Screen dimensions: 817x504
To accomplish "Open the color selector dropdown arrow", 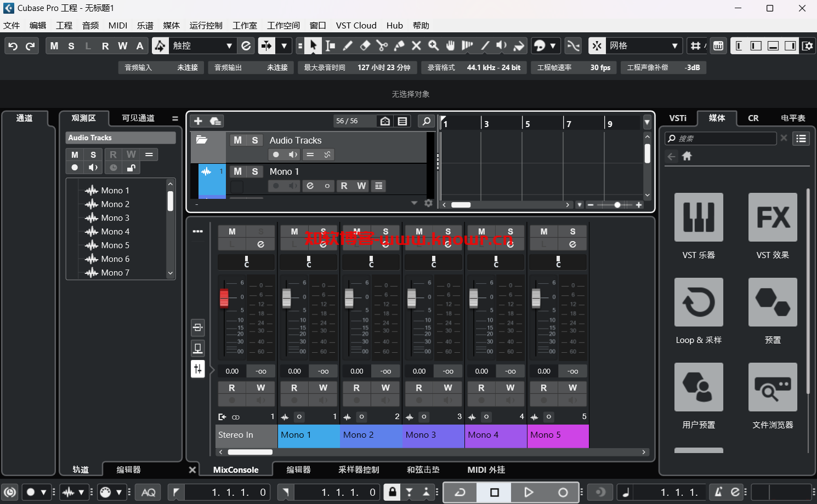I will (x=553, y=46).
